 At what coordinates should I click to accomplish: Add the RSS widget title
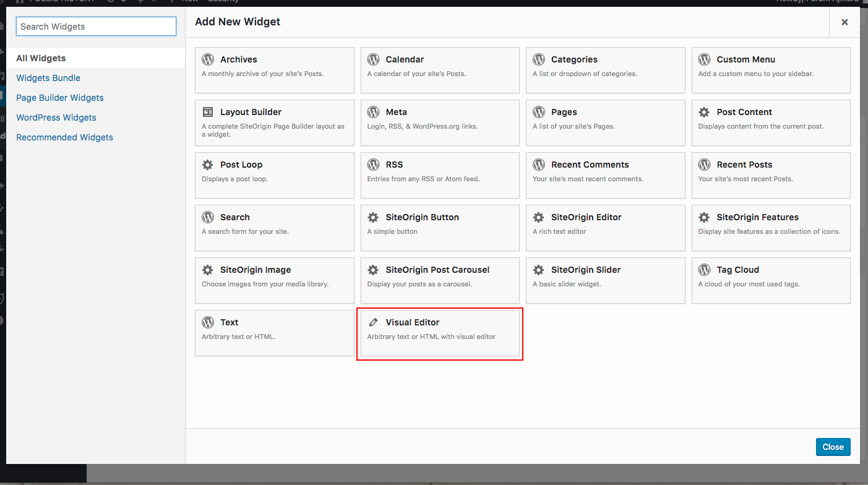tap(394, 165)
